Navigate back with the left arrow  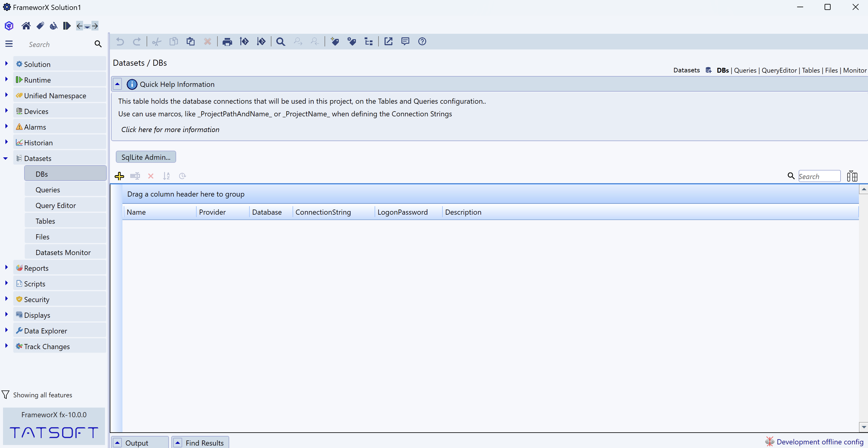point(80,26)
